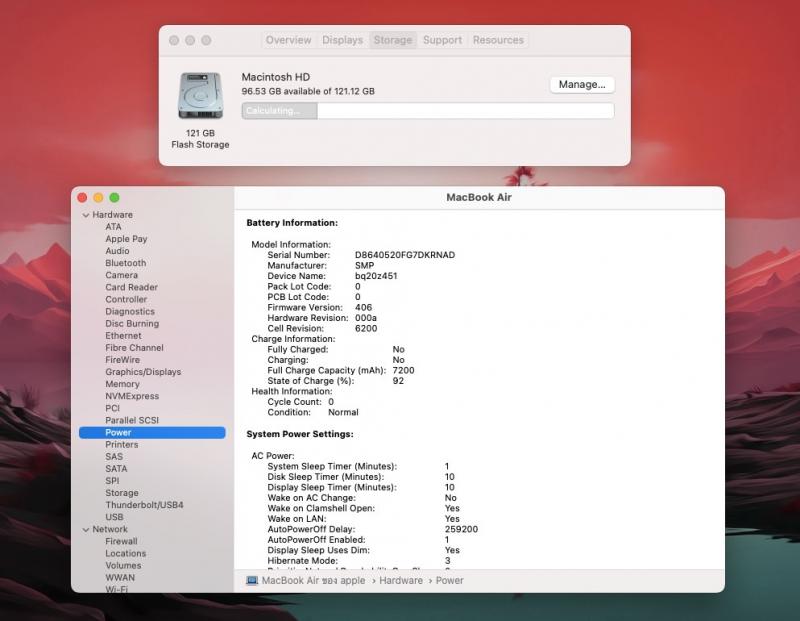Close the System Information window

[82, 198]
